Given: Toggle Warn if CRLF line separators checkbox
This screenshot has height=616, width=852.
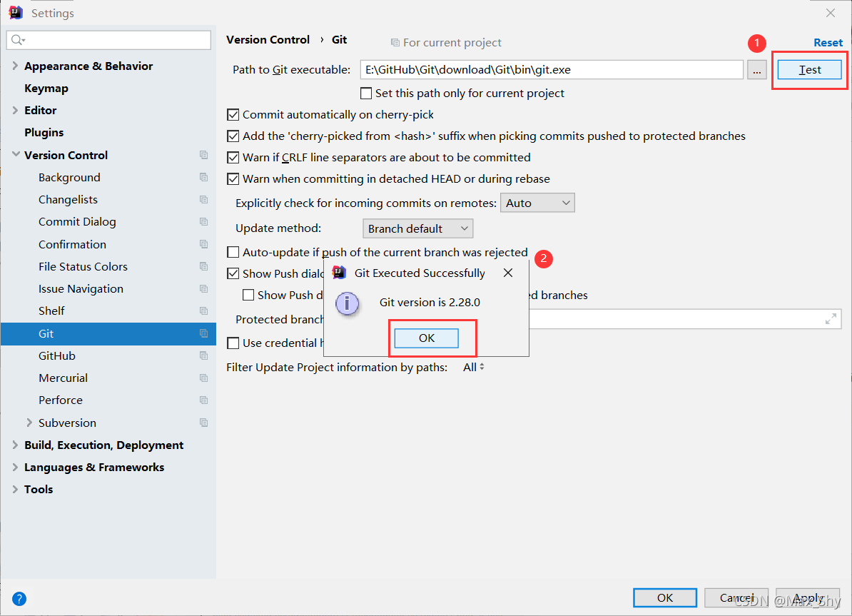Looking at the screenshot, I should (x=233, y=158).
